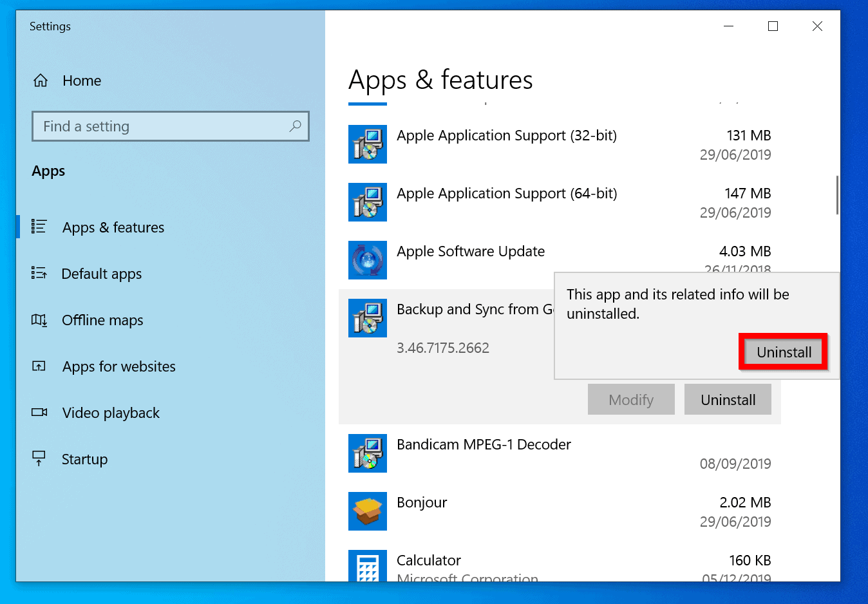This screenshot has width=868, height=604.
Task: Open Apps for websites section
Action: (119, 366)
